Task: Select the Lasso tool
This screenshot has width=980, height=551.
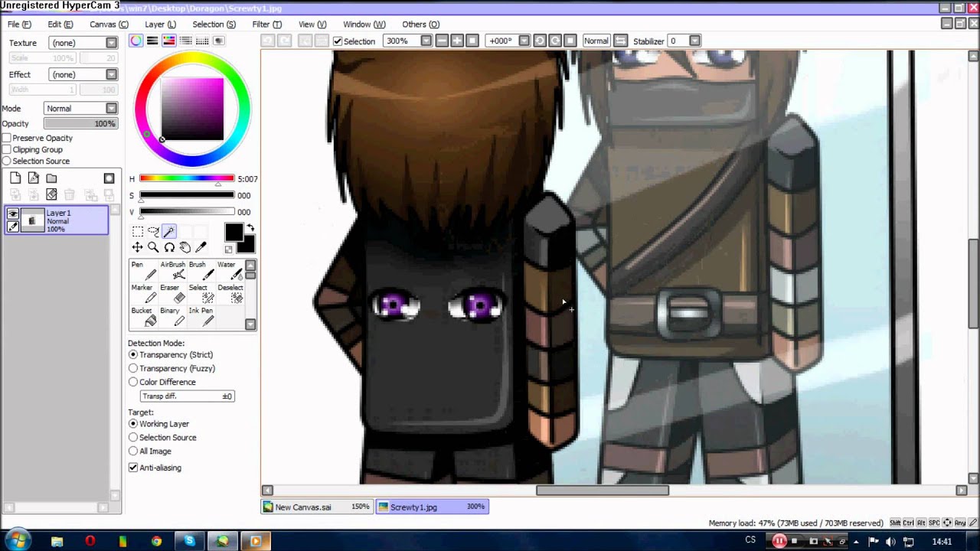Action: [x=153, y=231]
